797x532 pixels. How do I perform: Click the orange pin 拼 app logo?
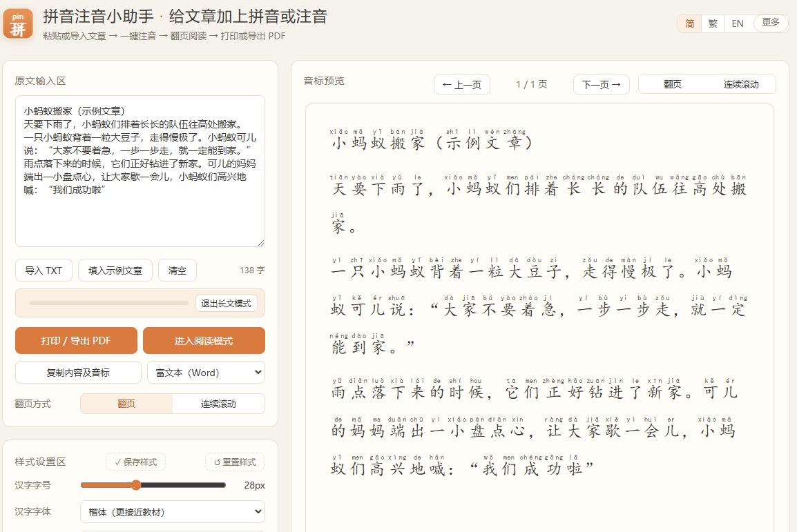pyautogui.click(x=18, y=24)
